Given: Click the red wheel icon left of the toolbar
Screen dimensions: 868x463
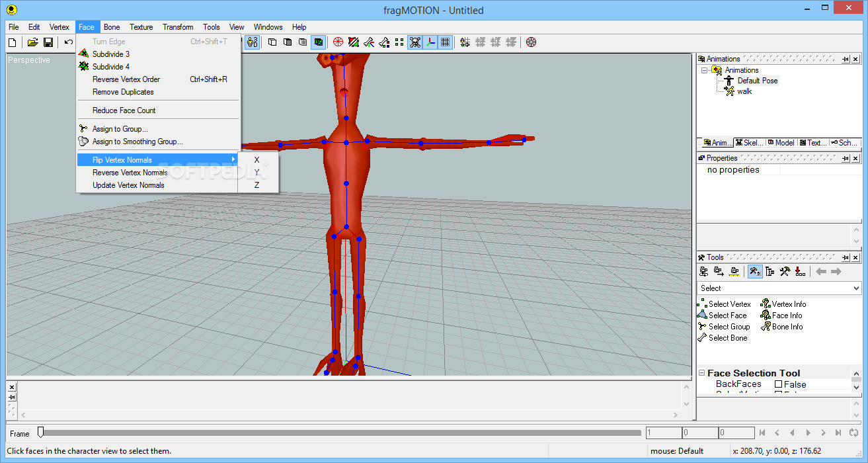Looking at the screenshot, I should click(x=338, y=42).
